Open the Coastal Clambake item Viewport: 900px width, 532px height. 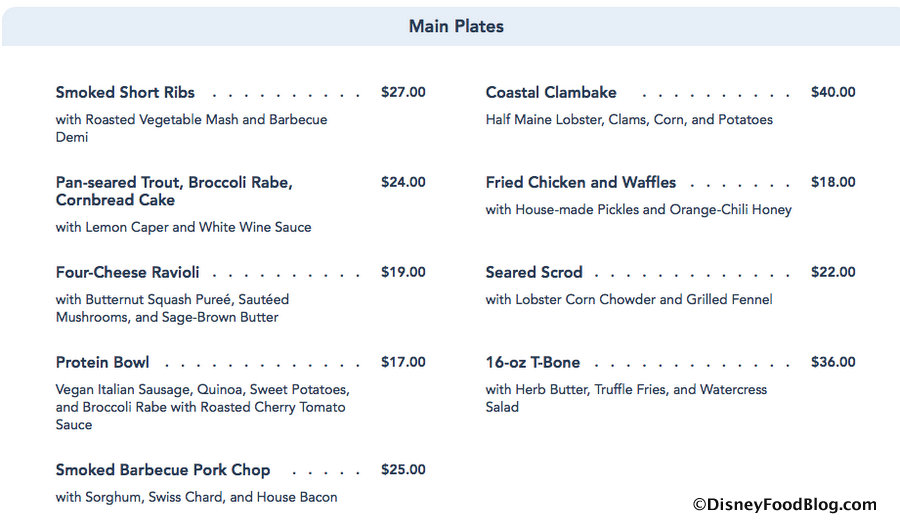pyautogui.click(x=551, y=92)
